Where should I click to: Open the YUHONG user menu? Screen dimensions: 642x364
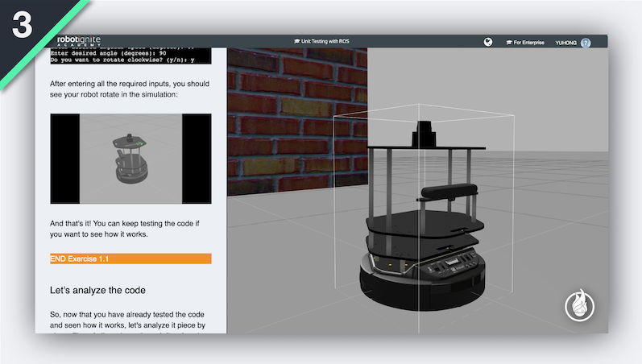tap(565, 43)
